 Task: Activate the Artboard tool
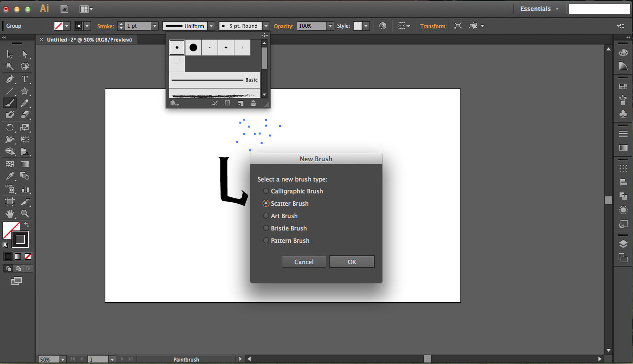[x=10, y=202]
